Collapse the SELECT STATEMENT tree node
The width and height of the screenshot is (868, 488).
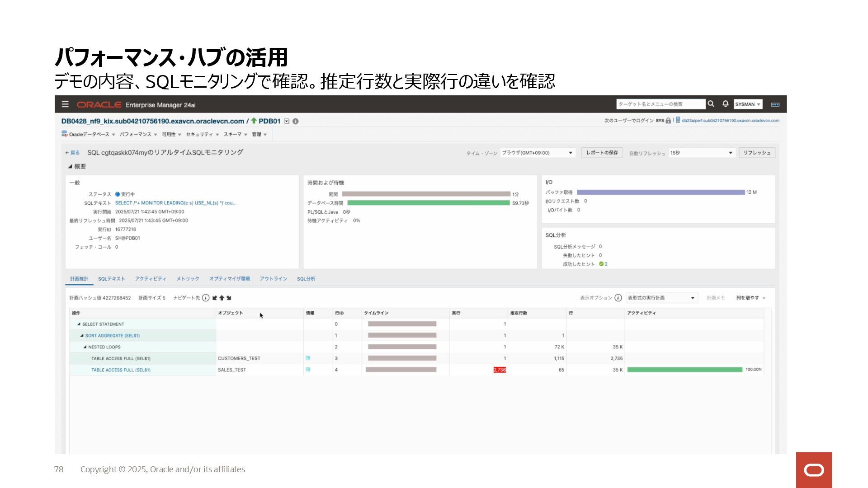click(79, 324)
